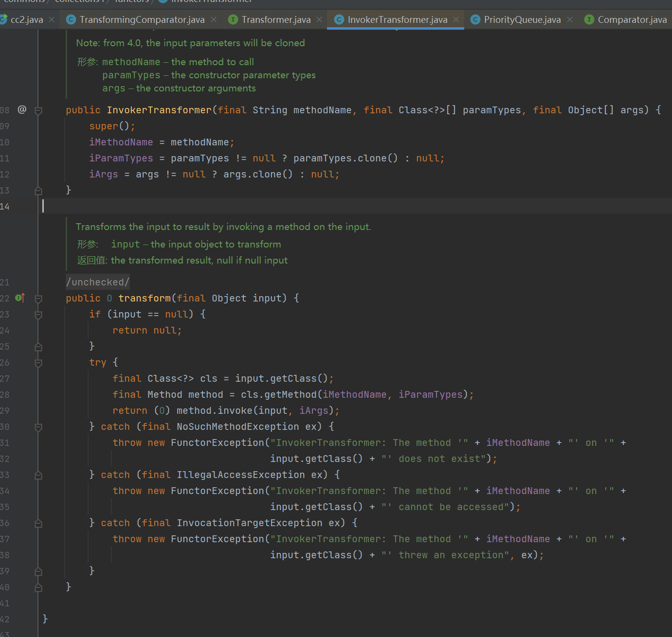Click getMethod in cls.getMethod call
This screenshot has width=672, height=637.
click(x=290, y=394)
